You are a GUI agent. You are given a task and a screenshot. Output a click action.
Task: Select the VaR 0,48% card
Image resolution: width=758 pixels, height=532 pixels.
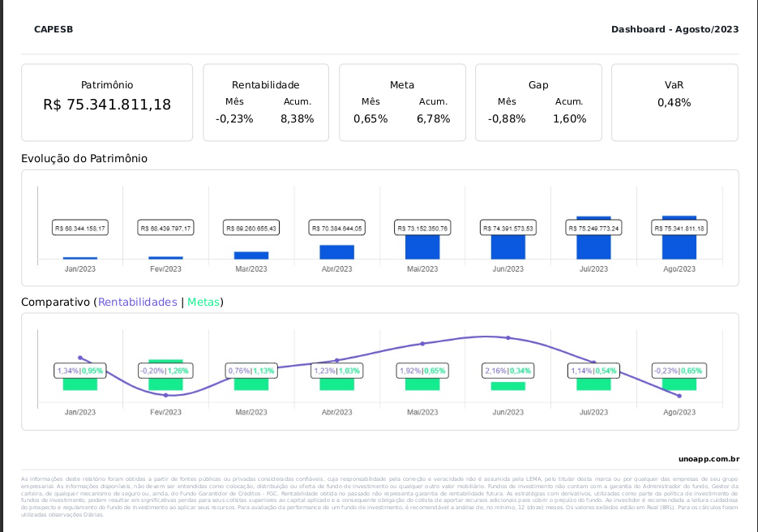(x=674, y=102)
